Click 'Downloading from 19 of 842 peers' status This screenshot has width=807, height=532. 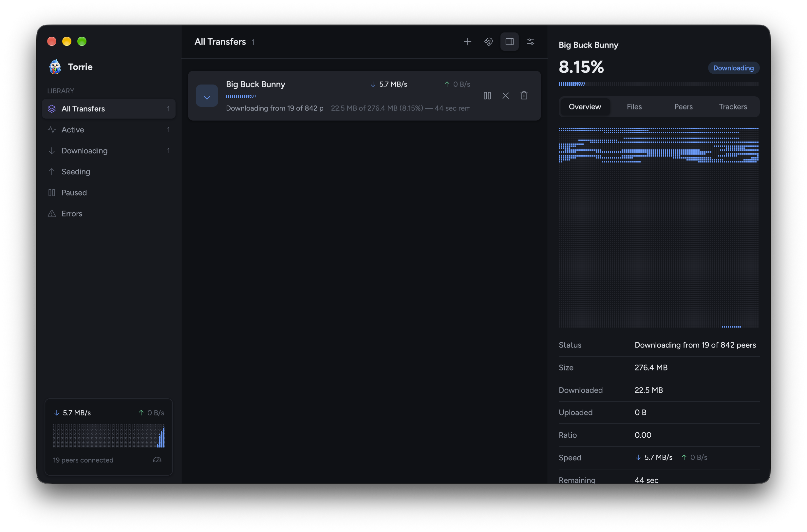click(695, 345)
